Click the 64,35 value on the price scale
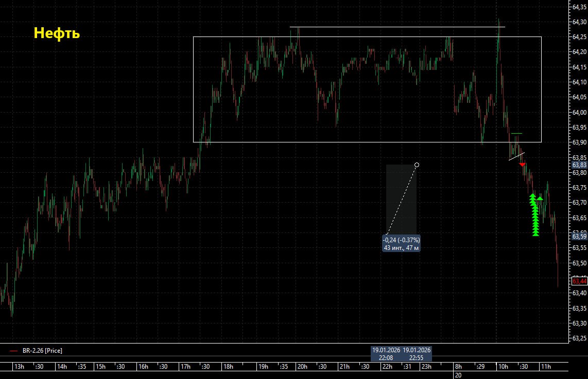This screenshot has width=588, height=379. [x=579, y=7]
